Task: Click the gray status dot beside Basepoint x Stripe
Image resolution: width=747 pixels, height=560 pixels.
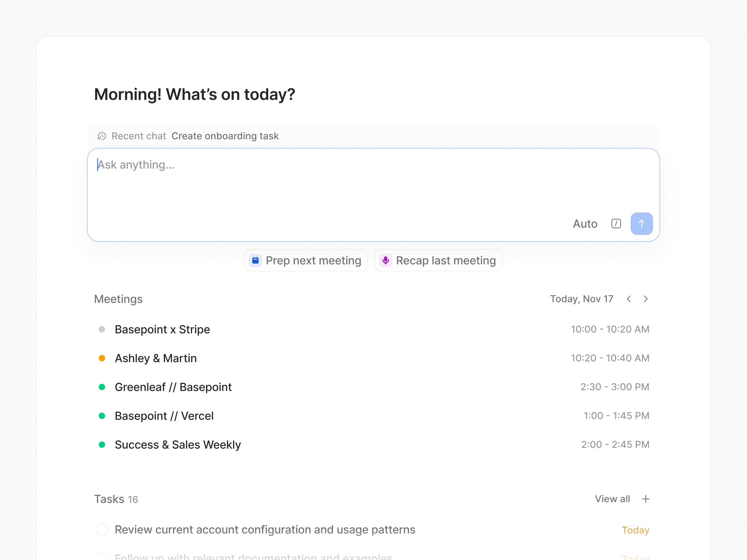Action: point(102,329)
